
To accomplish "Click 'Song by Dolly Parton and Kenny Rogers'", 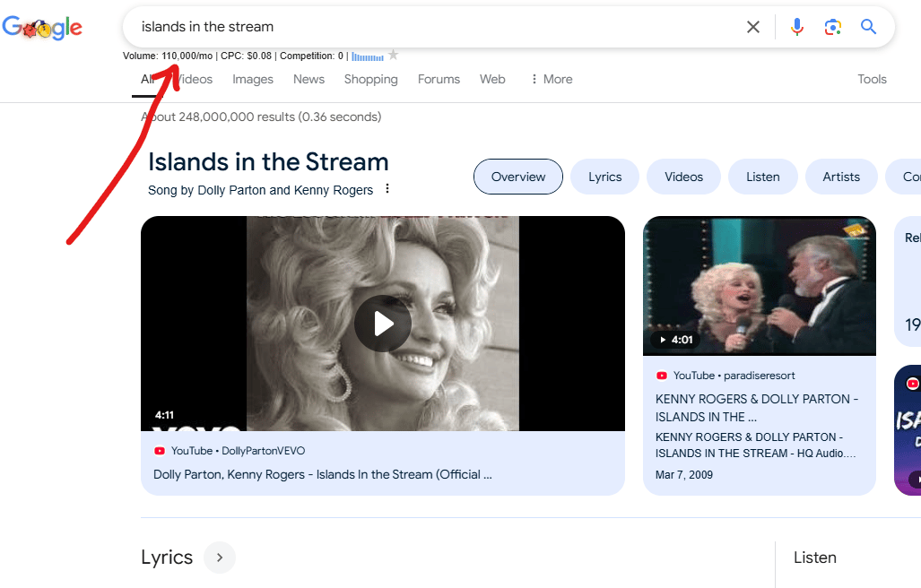I will pos(260,190).
